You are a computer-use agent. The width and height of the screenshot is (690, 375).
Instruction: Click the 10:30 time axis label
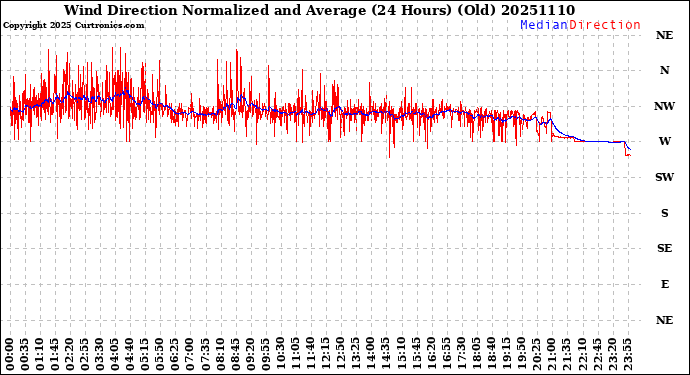pyautogui.click(x=280, y=354)
